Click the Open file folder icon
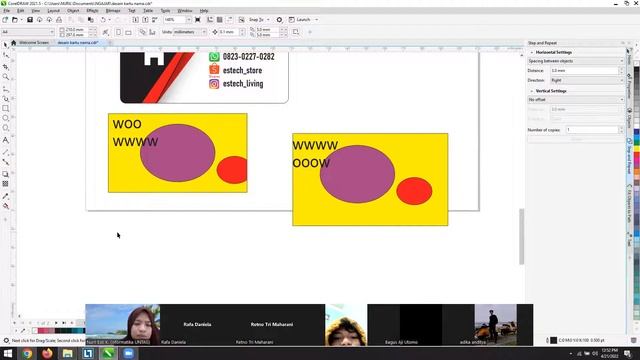Viewport: 640px width, 360px height. 15,20
